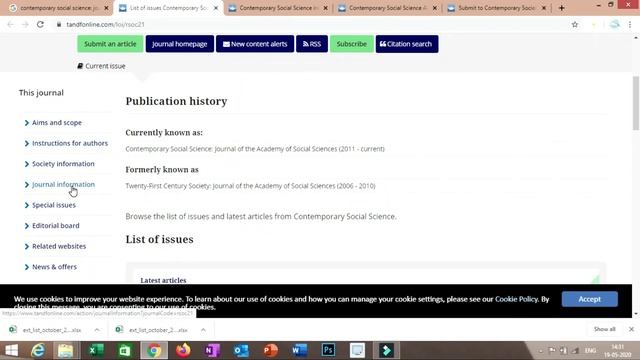Open the second ext_list_october xlsx download

pyautogui.click(x=152, y=330)
